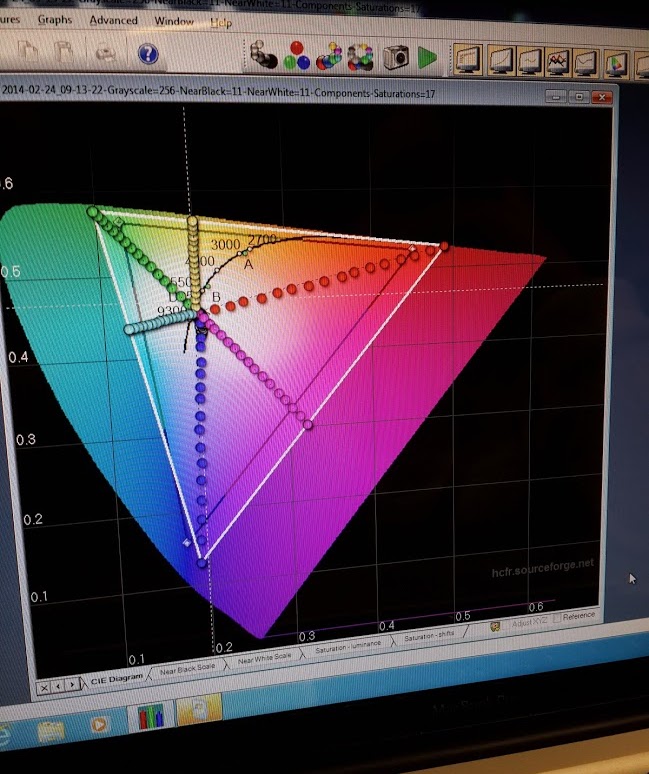
Task: Click the blue Help question mark icon
Action: tap(147, 53)
